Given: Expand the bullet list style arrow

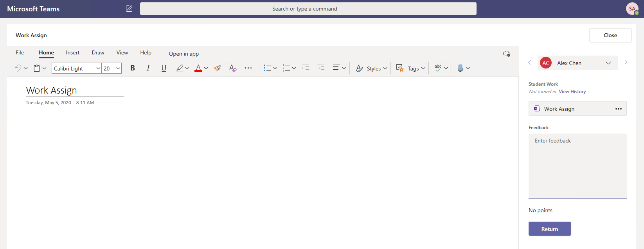Looking at the screenshot, I should pyautogui.click(x=275, y=68).
